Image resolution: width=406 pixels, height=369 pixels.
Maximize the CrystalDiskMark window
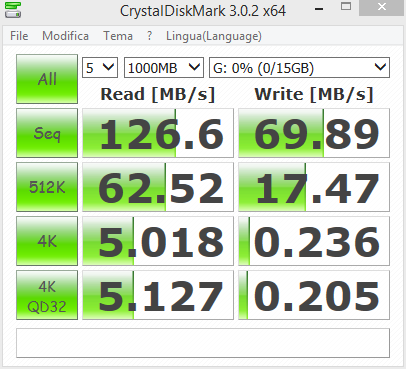346,7
